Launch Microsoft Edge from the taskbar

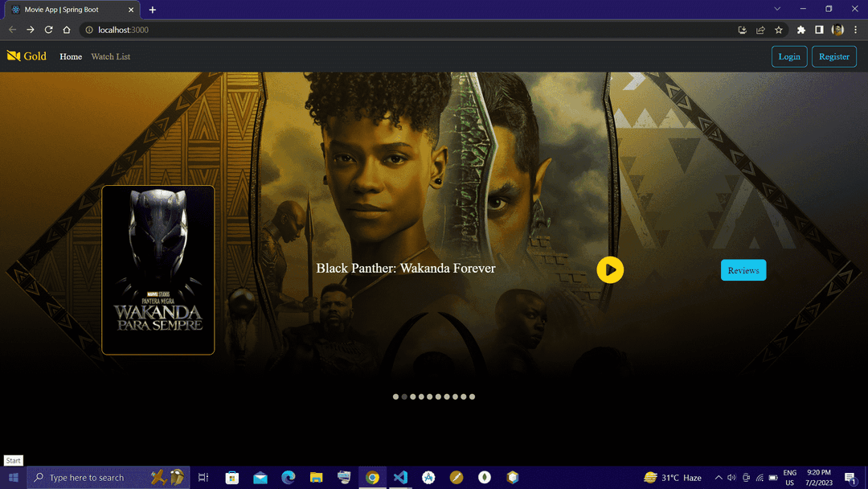click(x=289, y=478)
